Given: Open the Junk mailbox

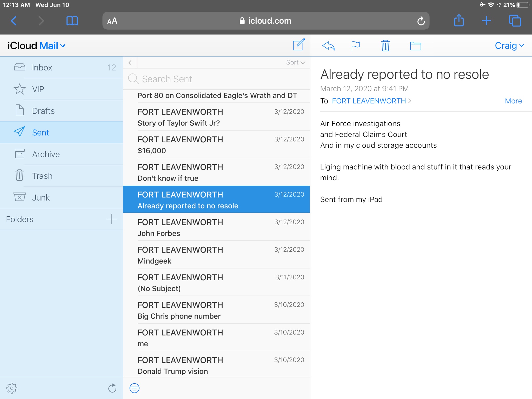Looking at the screenshot, I should [61, 197].
